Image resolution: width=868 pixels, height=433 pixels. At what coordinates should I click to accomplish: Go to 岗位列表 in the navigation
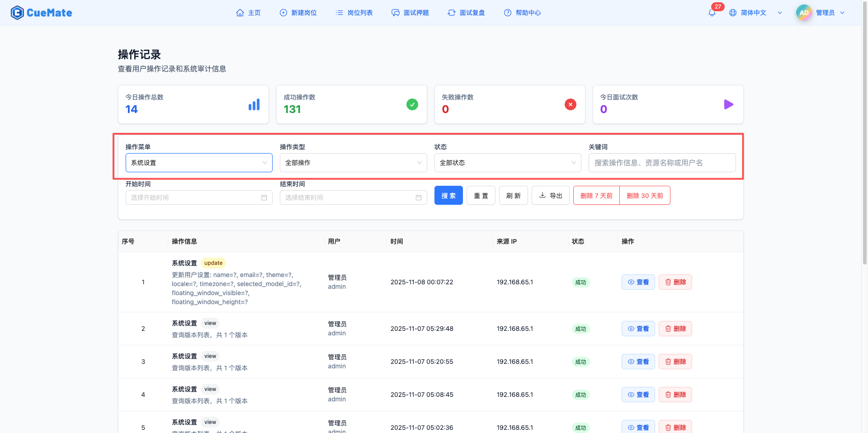pos(354,13)
